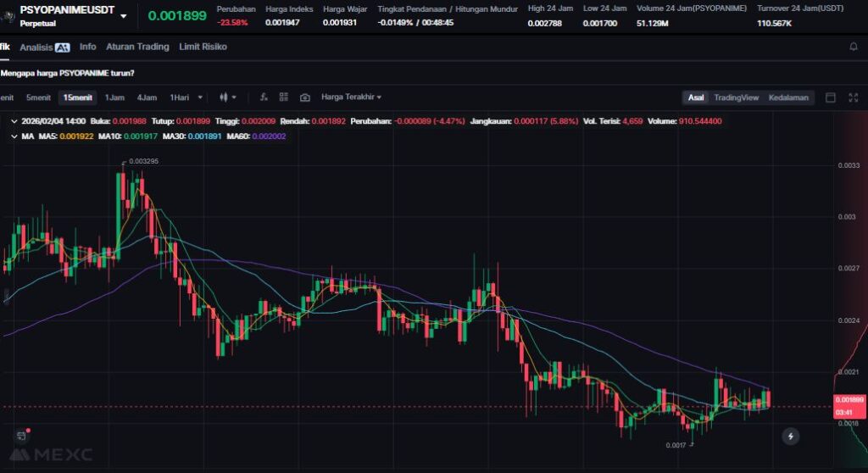Viewport: 868px width, 473px height.
Task: Click the current price label 0.001899 on axis
Action: pos(849,399)
